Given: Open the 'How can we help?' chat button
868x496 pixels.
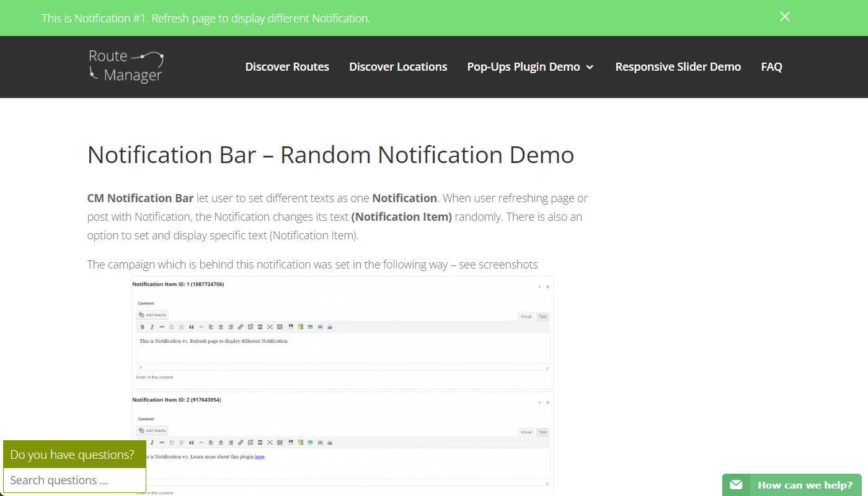Looking at the screenshot, I should (792, 485).
